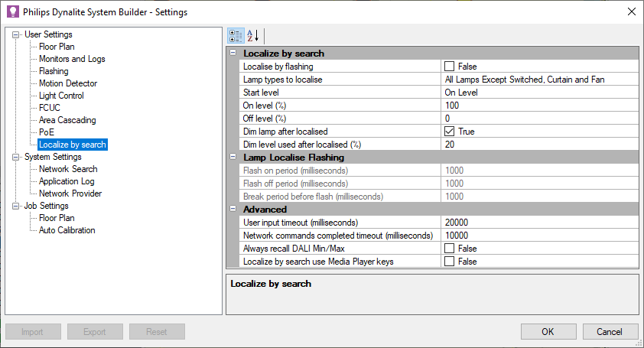Select the Dim lamp after localised label
Viewport: 644px width, 348px height.
pos(285,132)
